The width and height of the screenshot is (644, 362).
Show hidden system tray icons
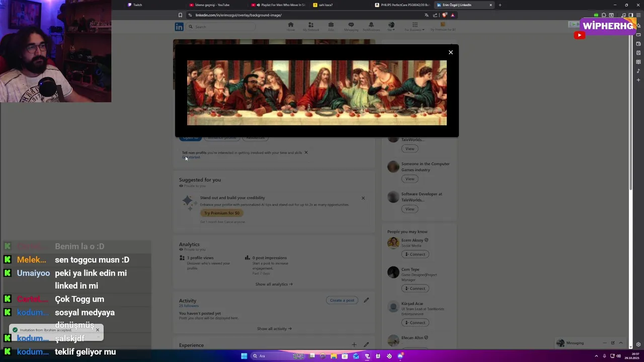coord(597,356)
